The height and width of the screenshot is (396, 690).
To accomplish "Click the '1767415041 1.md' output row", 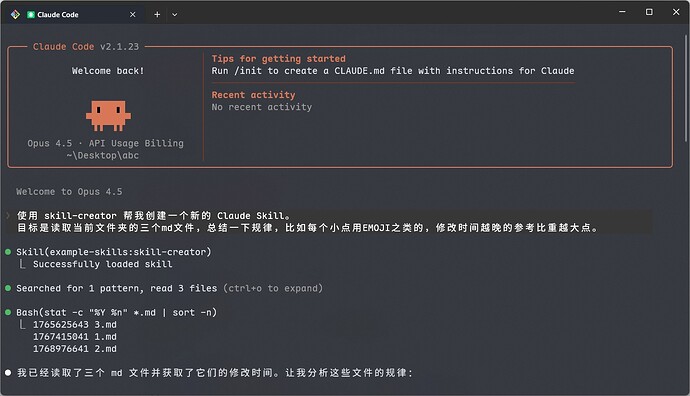I will (75, 337).
